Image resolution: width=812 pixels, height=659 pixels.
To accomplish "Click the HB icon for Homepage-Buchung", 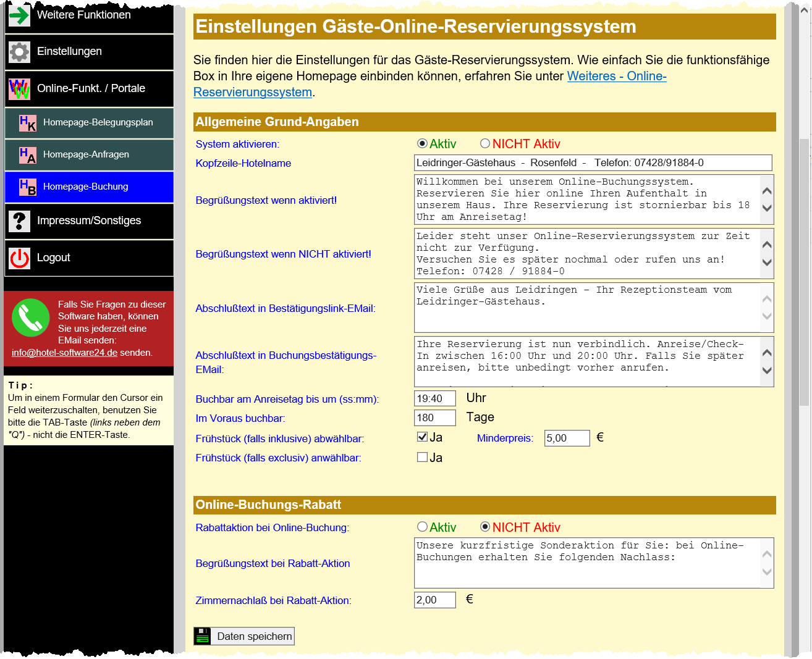I will (28, 187).
